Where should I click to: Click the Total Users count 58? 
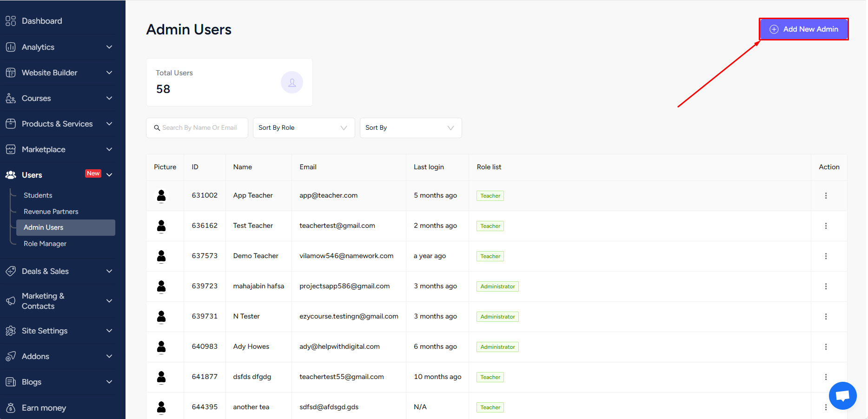163,89
